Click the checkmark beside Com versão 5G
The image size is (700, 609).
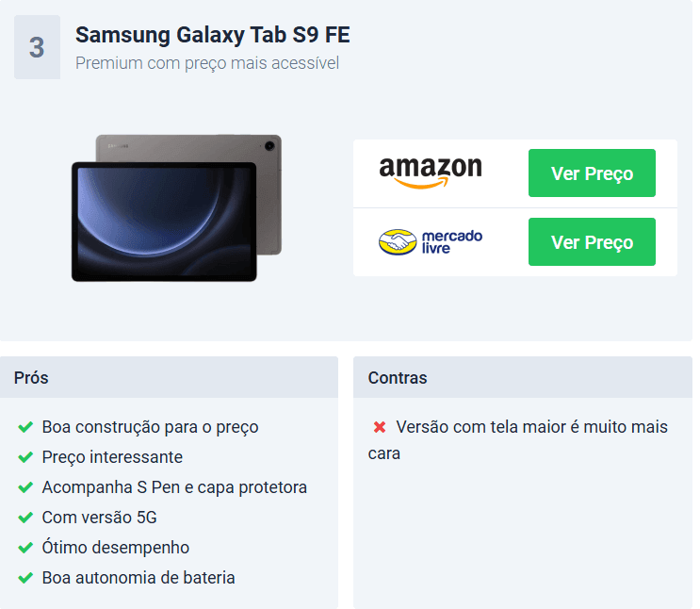[25, 518]
